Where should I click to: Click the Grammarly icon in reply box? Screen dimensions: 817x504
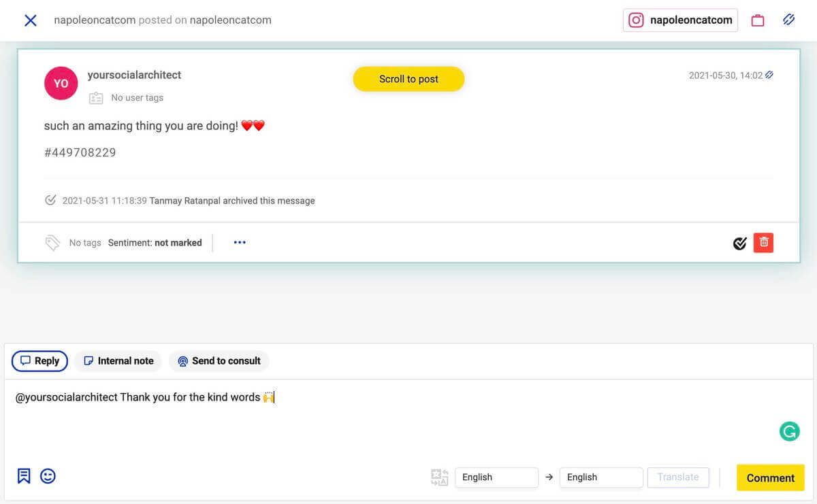tap(790, 431)
